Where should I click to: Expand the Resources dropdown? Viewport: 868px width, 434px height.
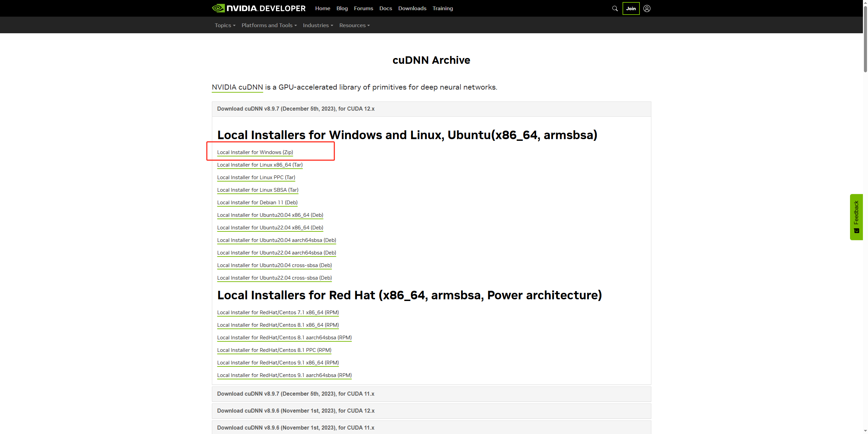[354, 25]
